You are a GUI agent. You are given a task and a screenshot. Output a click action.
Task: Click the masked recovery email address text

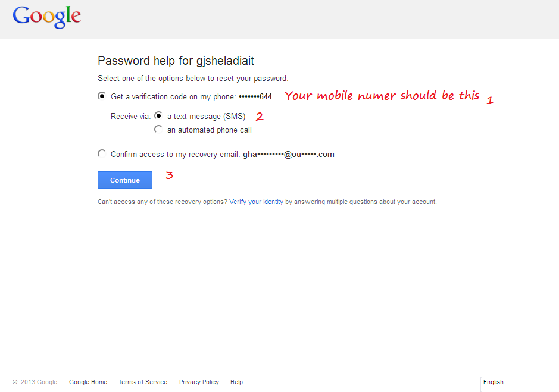(288, 155)
